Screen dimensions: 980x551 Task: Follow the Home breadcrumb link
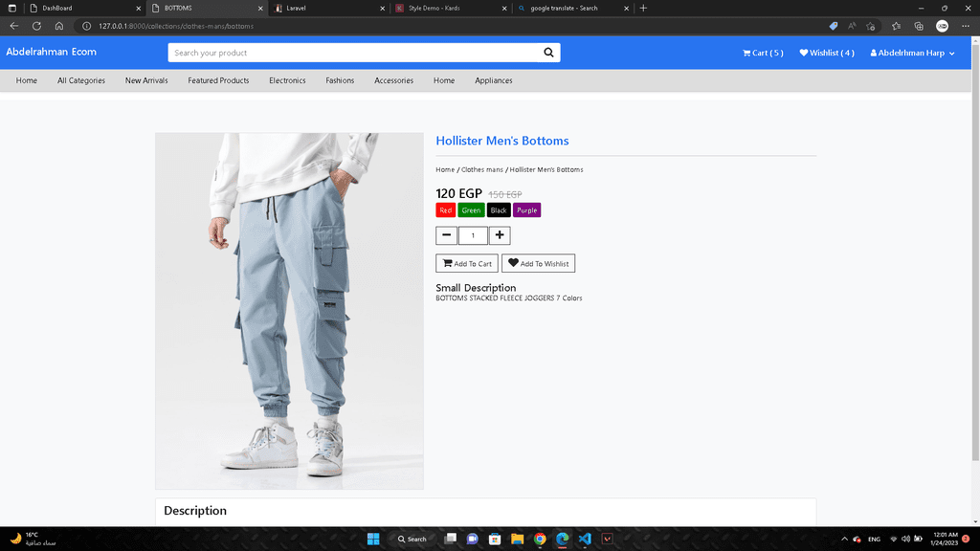[x=445, y=170]
